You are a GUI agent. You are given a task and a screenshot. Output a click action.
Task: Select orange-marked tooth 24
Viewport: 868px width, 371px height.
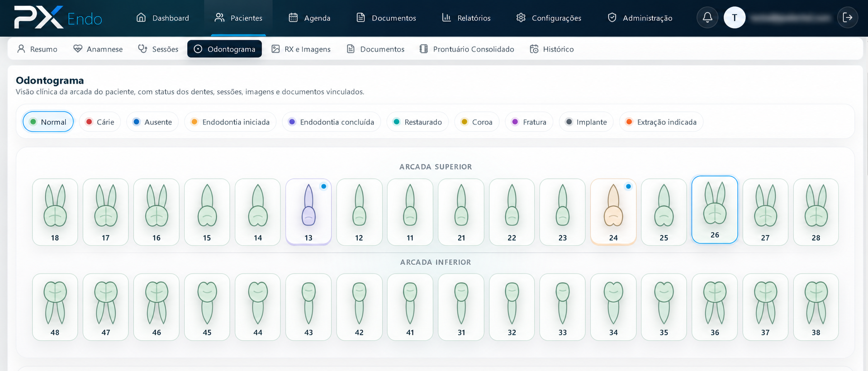(x=613, y=212)
